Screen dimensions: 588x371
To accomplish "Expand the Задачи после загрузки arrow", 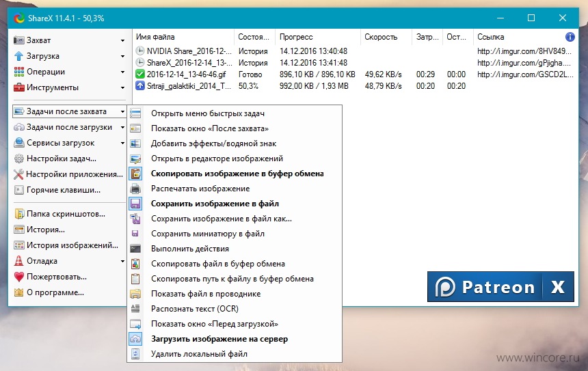I will (122, 127).
